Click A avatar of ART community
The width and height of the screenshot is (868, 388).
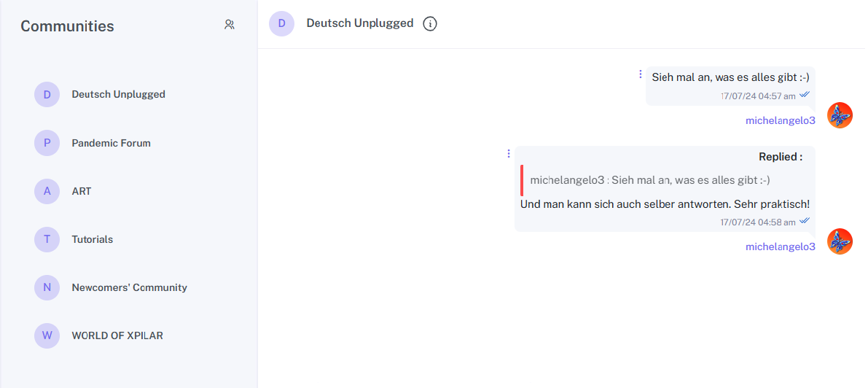(x=47, y=191)
